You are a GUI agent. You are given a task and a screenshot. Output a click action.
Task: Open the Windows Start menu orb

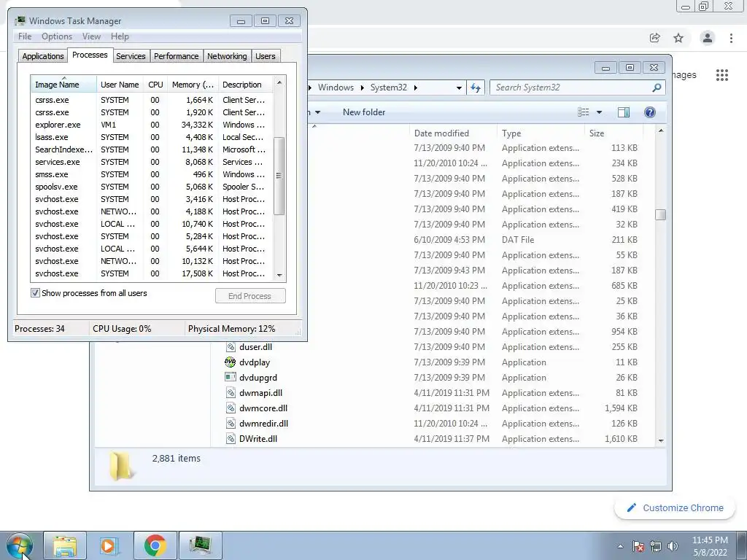(20, 545)
